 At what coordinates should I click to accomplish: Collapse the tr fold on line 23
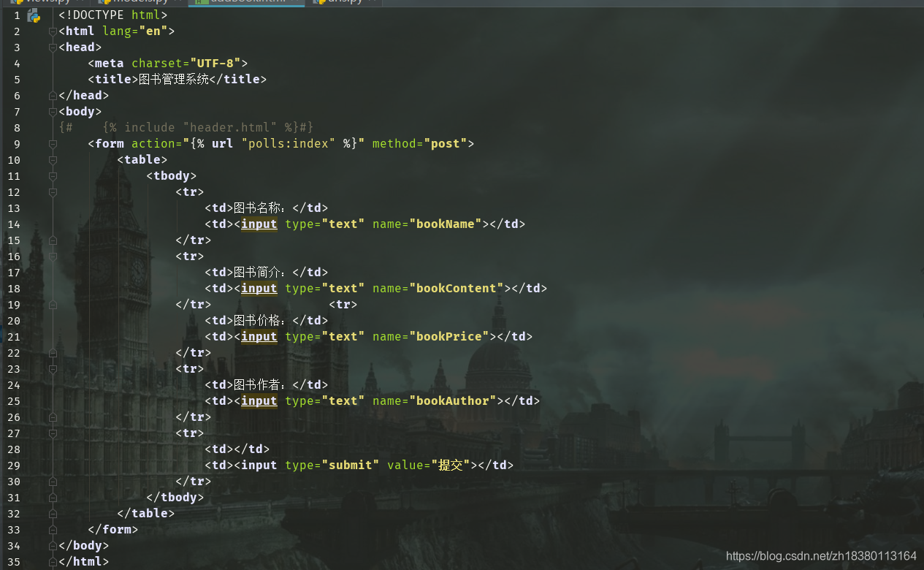tap(53, 369)
